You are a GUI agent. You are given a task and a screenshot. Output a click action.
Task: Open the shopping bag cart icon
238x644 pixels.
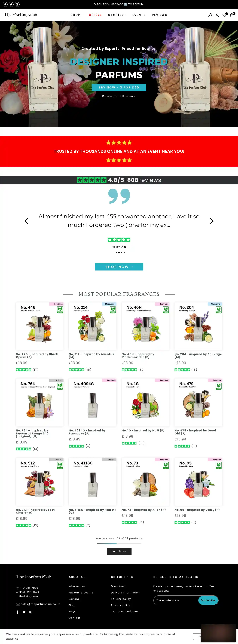pos(231,15)
